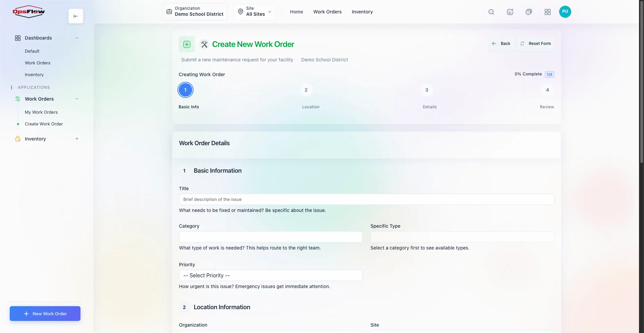
Task: Click the OpsFlow logo
Action: coord(29,11)
